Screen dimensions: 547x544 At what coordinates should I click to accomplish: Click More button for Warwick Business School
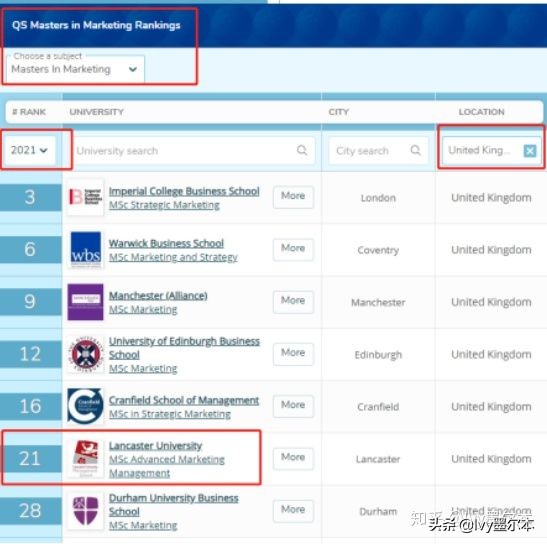tap(293, 249)
